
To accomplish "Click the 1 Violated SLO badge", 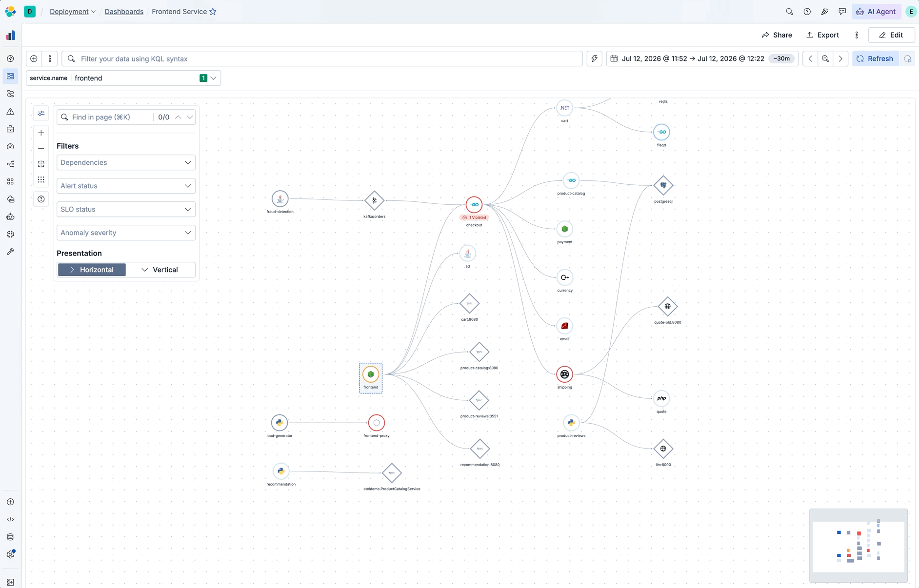I will [x=474, y=217].
